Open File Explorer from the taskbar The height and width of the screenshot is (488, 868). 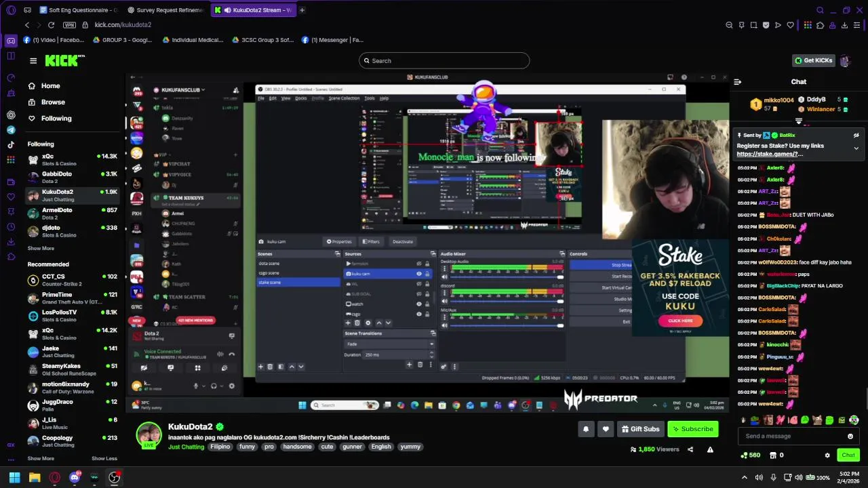click(x=35, y=477)
